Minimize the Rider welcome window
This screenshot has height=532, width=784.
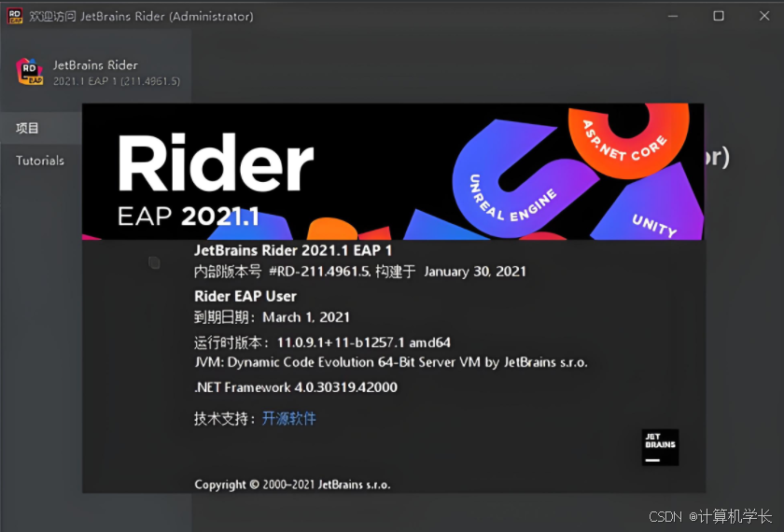(x=673, y=16)
